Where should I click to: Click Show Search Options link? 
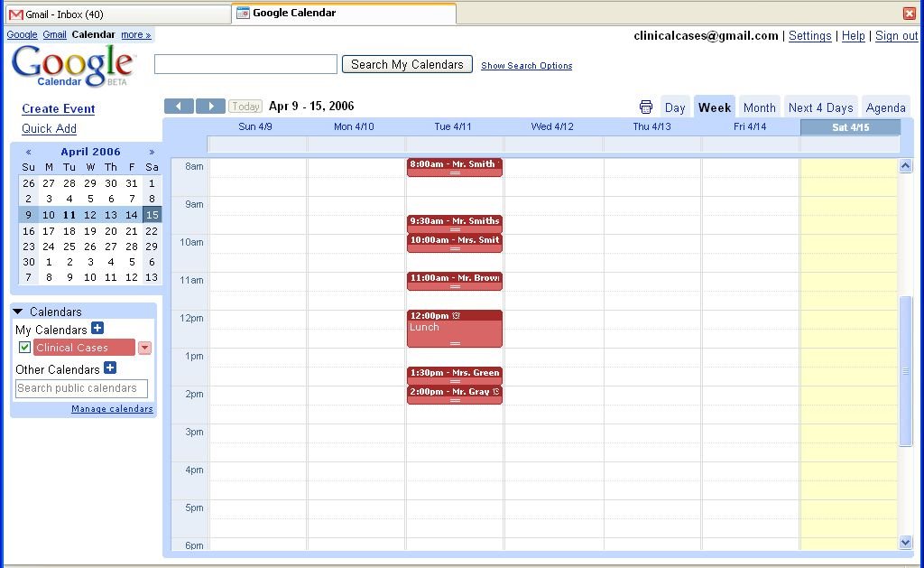click(x=526, y=66)
